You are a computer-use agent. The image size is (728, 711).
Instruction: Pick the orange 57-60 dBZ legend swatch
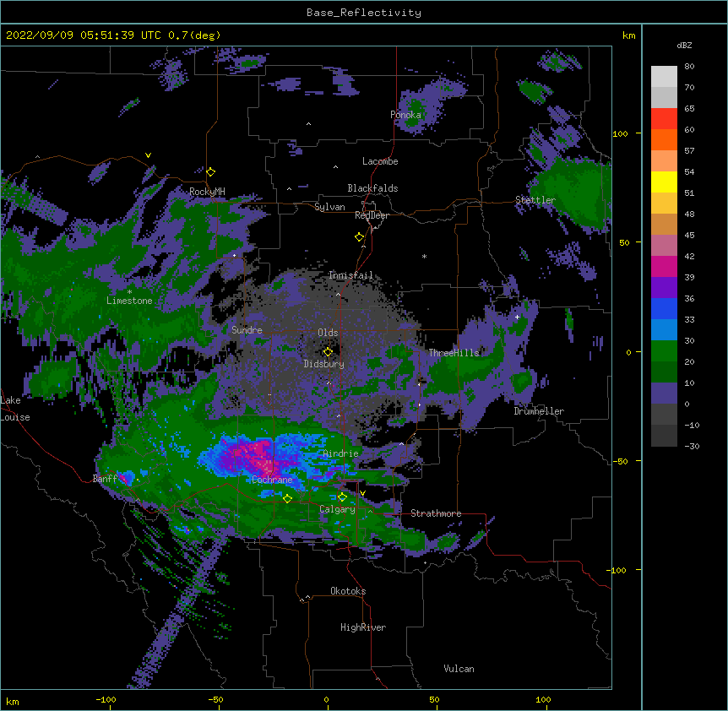pyautogui.click(x=664, y=139)
